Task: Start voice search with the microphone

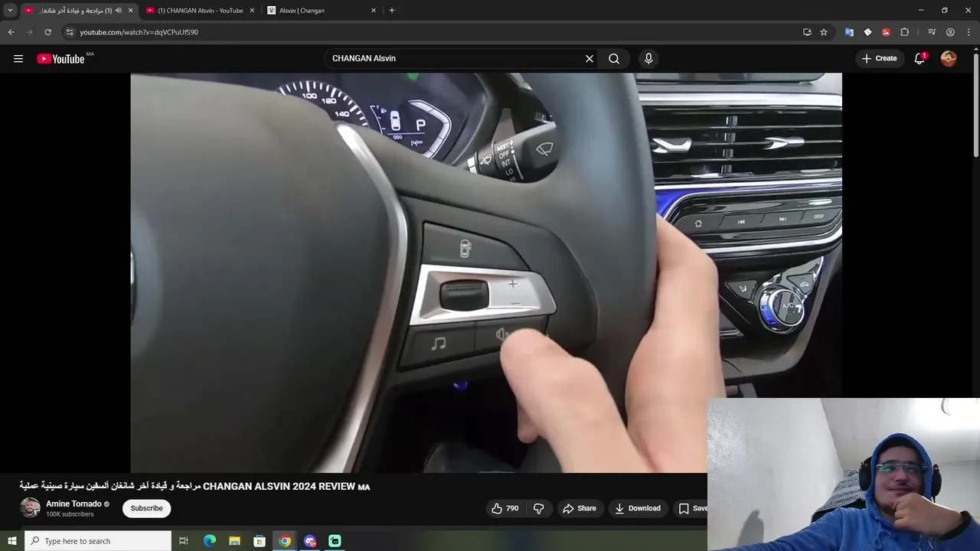Action: [x=648, y=58]
